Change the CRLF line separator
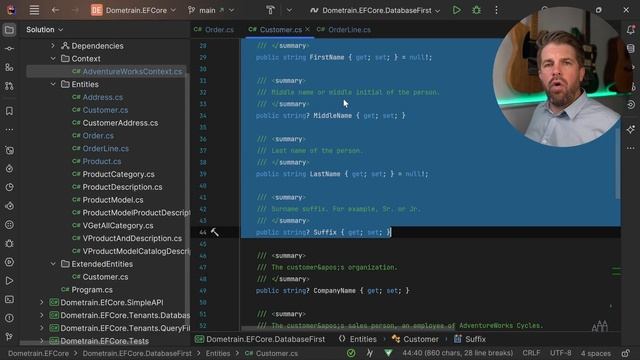The width and height of the screenshot is (640, 360). pyautogui.click(x=531, y=353)
